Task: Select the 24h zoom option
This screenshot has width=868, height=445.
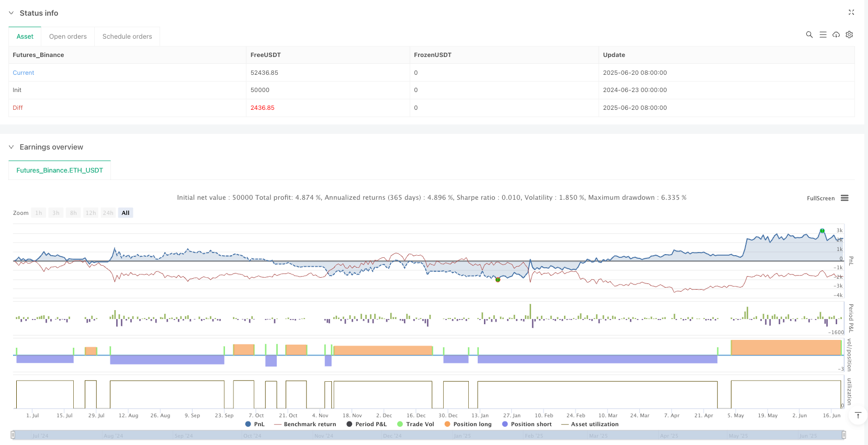Action: (108, 213)
